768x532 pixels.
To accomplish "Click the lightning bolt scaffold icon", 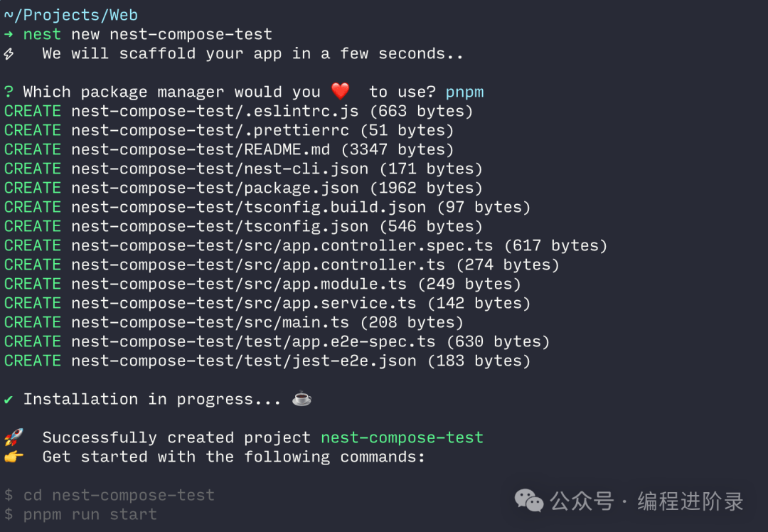I will pos(9,53).
